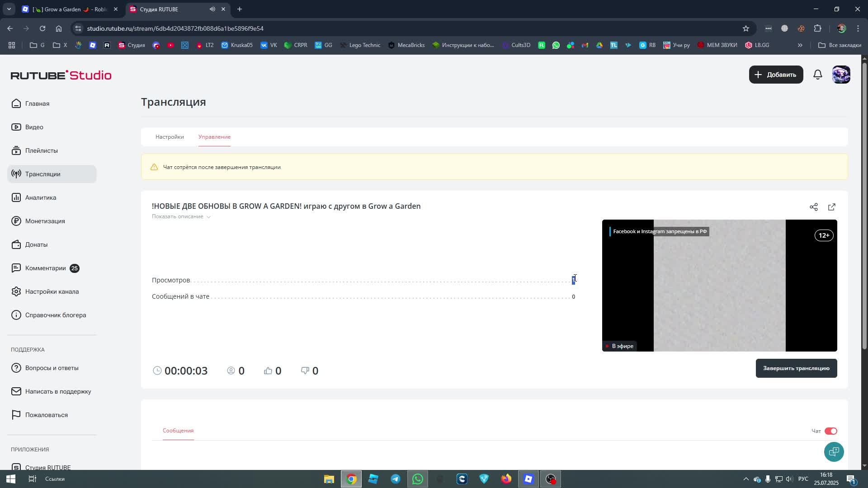Viewport: 868px width, 488px height.
Task: Open the tab search dropdown arrow
Action: pyautogui.click(x=9, y=9)
